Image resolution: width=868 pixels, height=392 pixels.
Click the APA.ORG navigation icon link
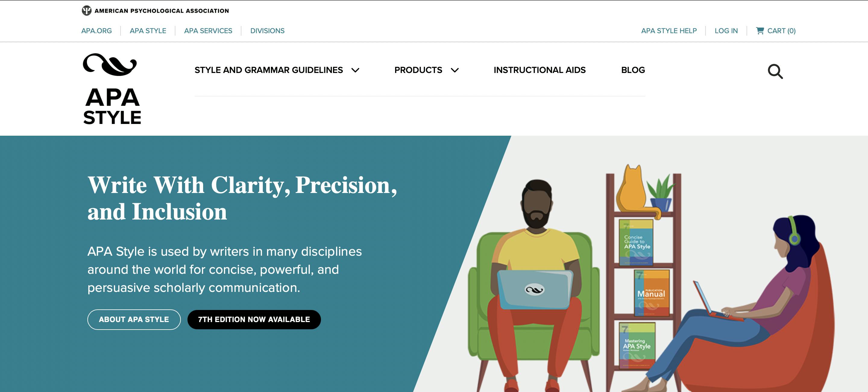pos(96,31)
